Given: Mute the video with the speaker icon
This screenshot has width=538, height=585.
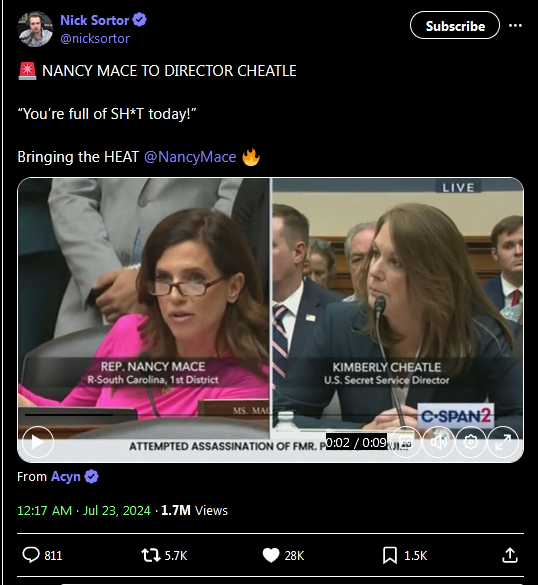Looking at the screenshot, I should 439,442.
